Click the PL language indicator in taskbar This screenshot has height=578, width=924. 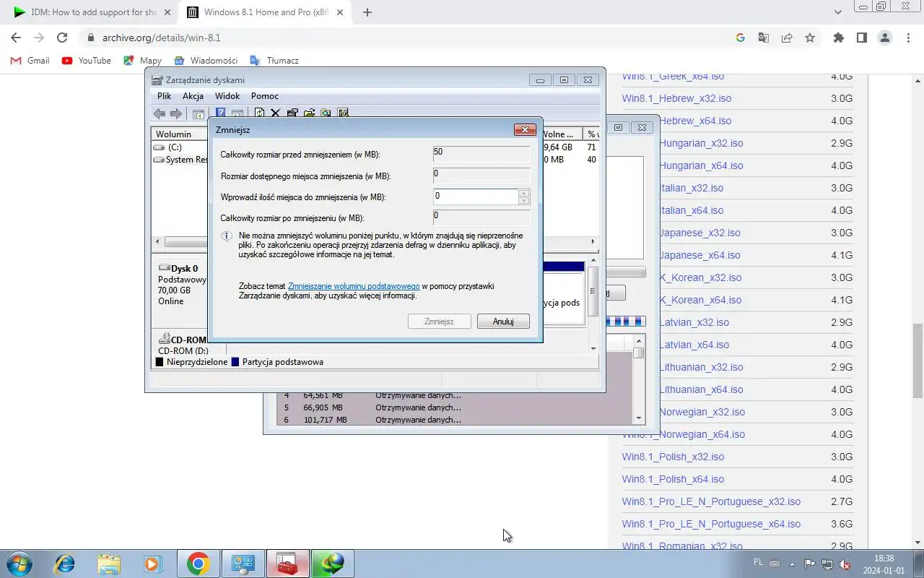click(758, 561)
